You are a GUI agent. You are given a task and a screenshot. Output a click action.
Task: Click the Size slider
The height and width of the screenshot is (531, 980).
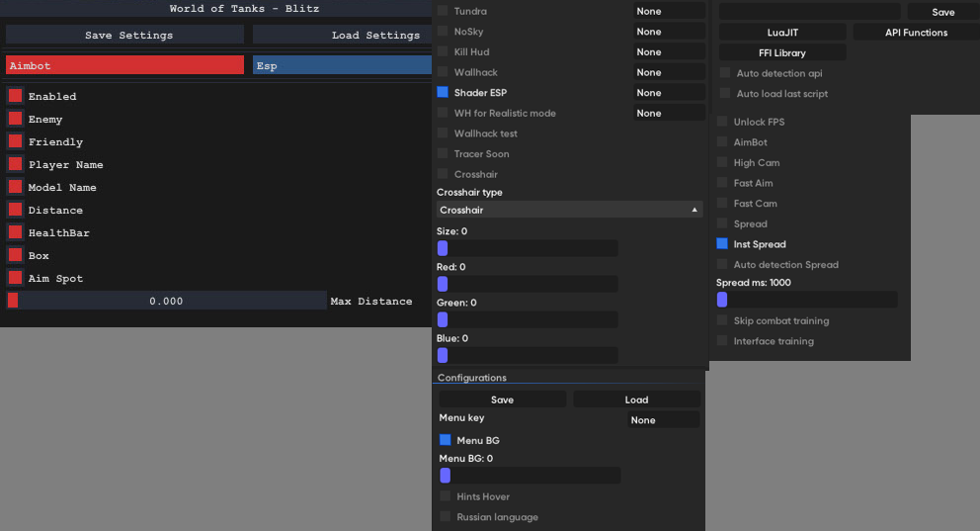tap(527, 248)
